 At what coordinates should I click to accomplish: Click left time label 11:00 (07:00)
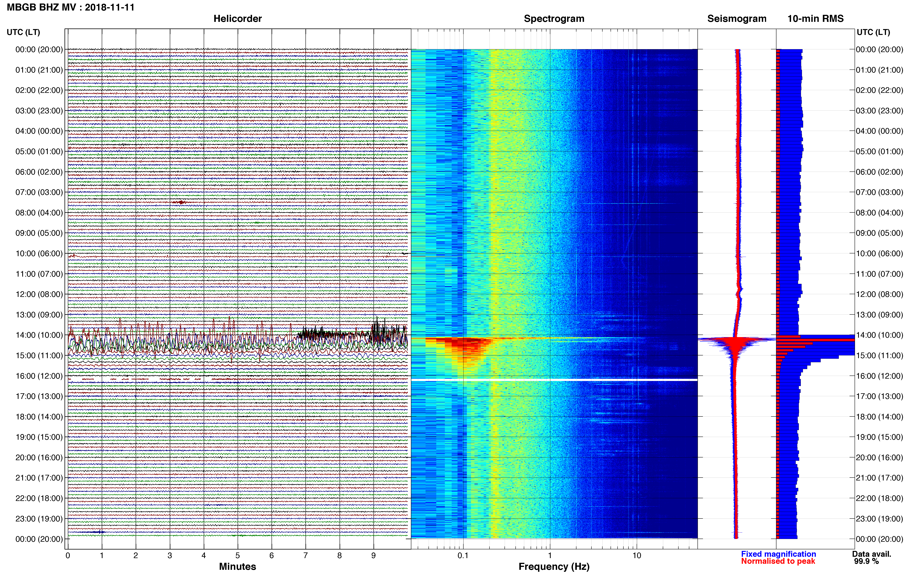pyautogui.click(x=39, y=274)
